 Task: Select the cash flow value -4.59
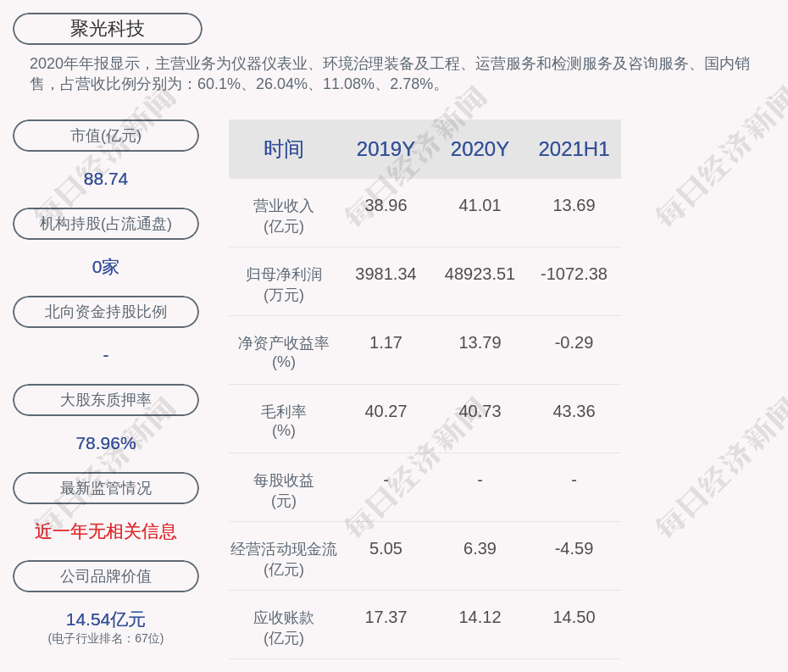574,548
